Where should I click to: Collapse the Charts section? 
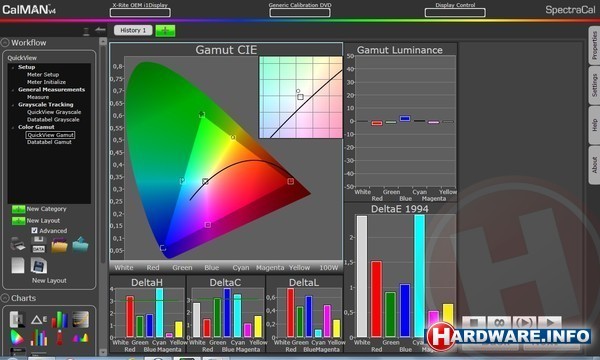[x=5, y=298]
